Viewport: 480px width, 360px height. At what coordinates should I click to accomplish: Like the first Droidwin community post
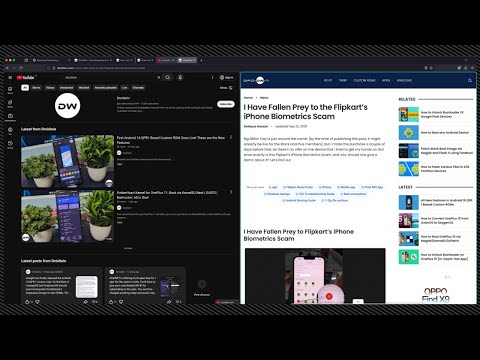(28, 302)
